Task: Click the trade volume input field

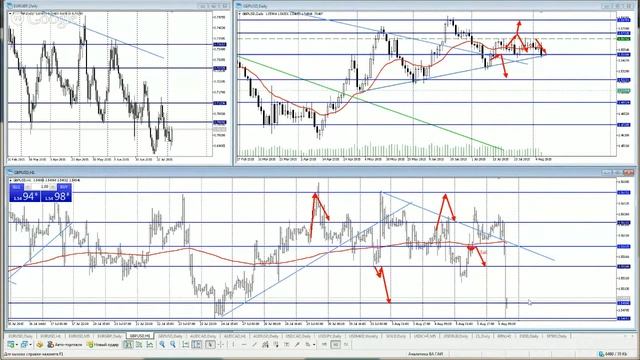Action: point(41,187)
